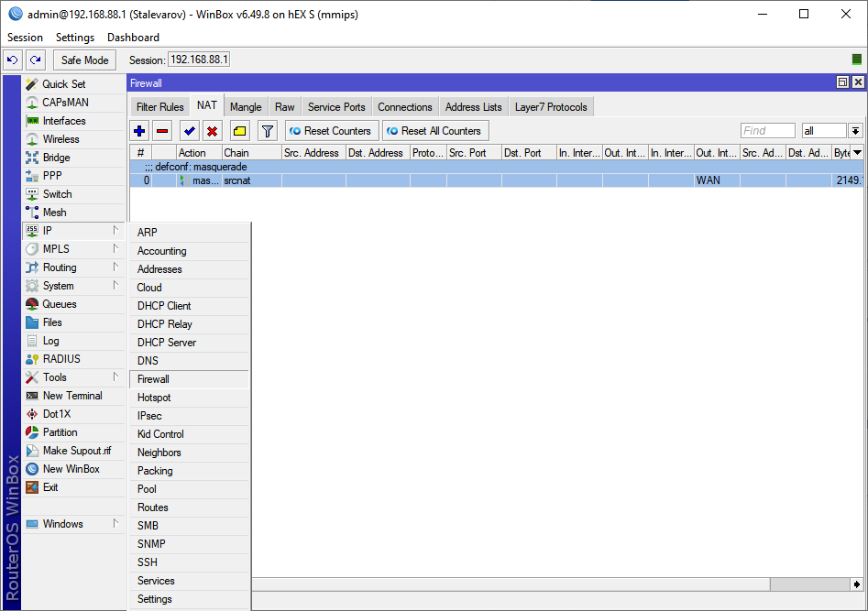Click the yellow comment note icon

tap(240, 131)
